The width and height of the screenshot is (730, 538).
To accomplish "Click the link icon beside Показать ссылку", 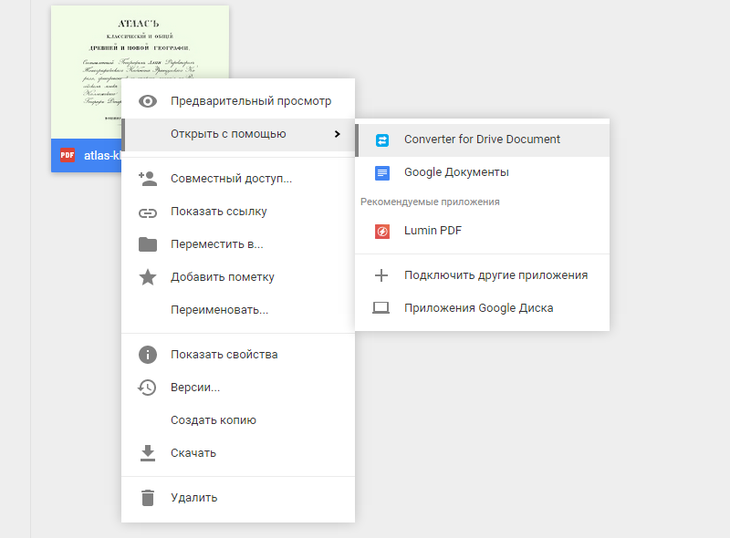I will pos(148,212).
